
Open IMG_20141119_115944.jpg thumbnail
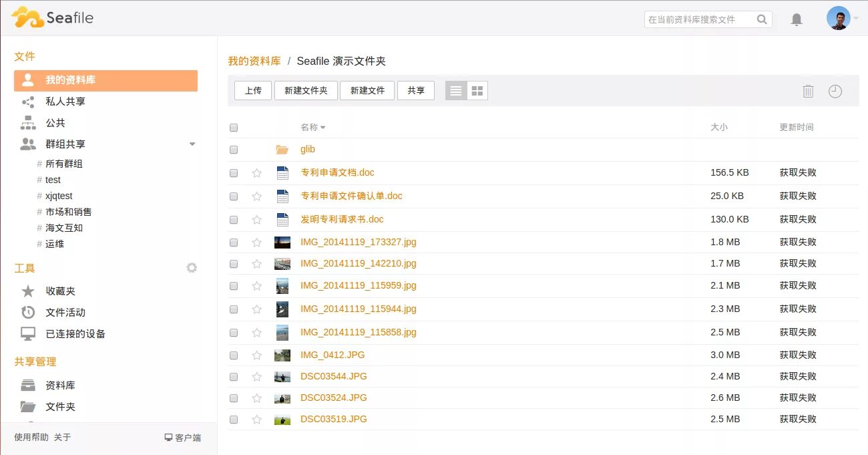282,309
